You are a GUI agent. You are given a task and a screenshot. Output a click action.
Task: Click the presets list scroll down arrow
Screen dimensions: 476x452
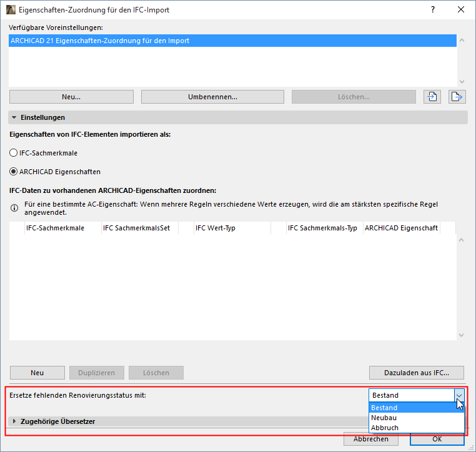point(462,82)
